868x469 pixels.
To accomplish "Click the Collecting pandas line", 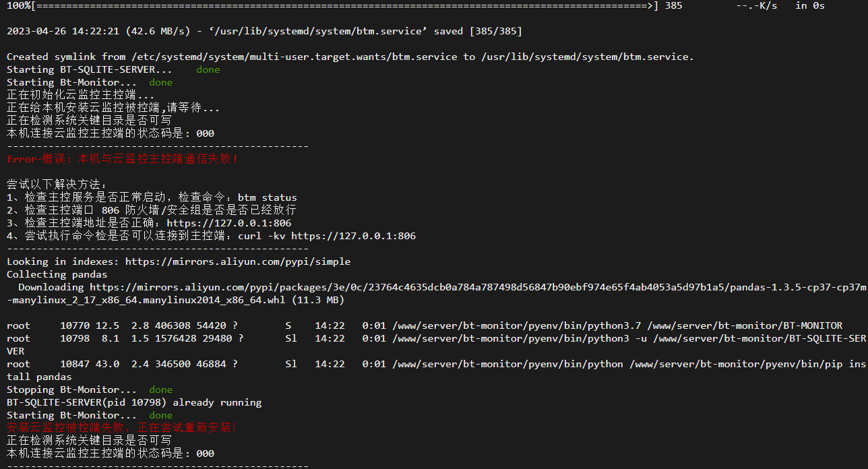I will coord(57,274).
